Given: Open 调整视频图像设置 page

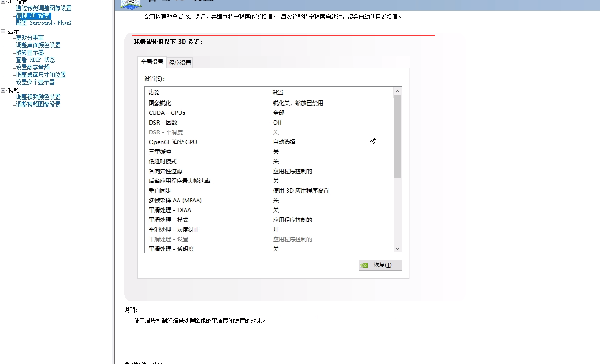Looking at the screenshot, I should 38,105.
